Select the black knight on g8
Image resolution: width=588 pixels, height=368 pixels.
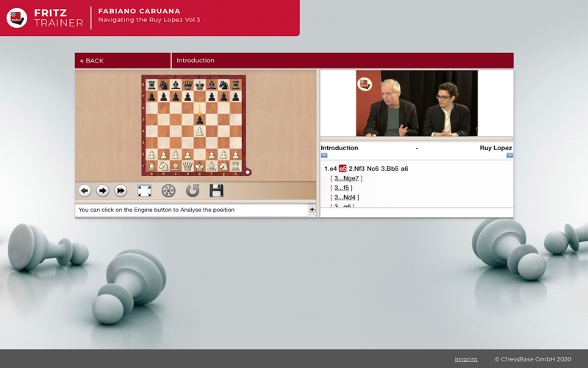pyautogui.click(x=223, y=85)
